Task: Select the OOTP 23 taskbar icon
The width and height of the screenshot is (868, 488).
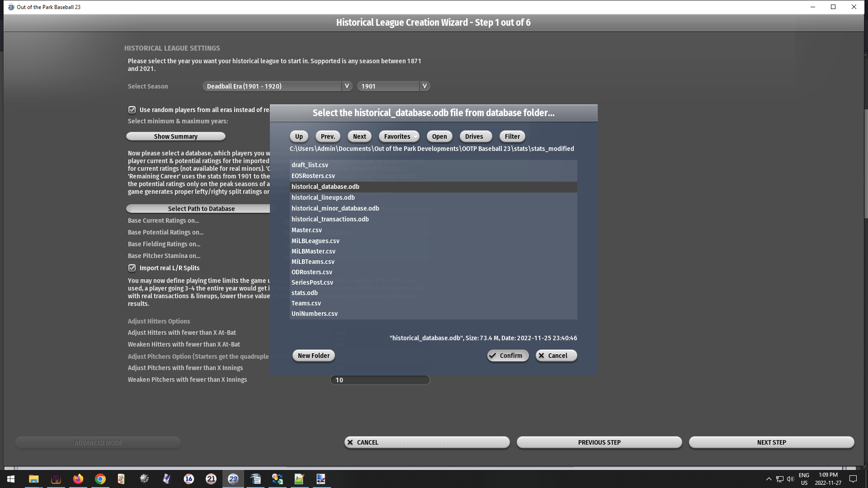Action: click(233, 479)
